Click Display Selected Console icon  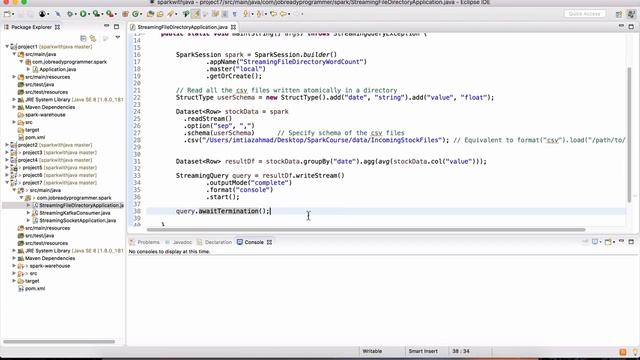click(x=596, y=242)
